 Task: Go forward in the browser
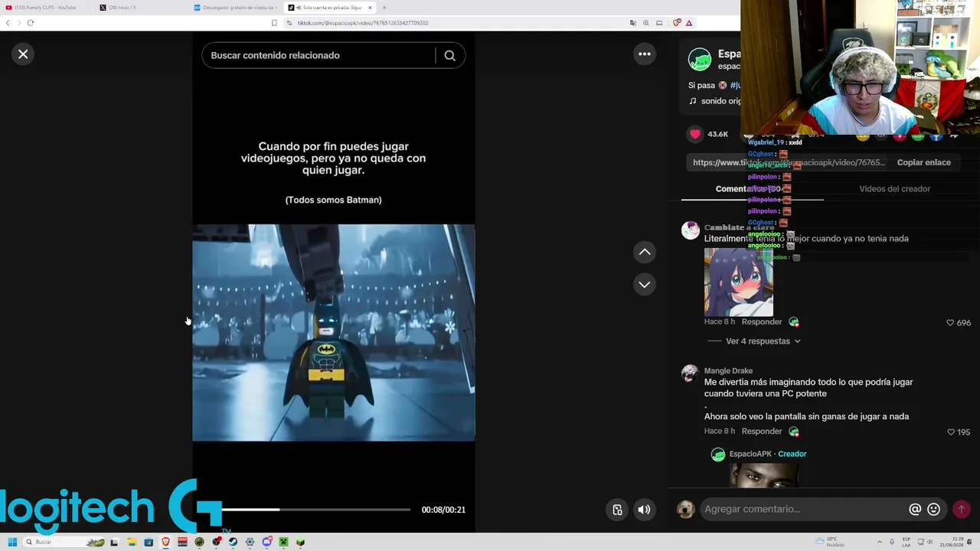(x=18, y=23)
